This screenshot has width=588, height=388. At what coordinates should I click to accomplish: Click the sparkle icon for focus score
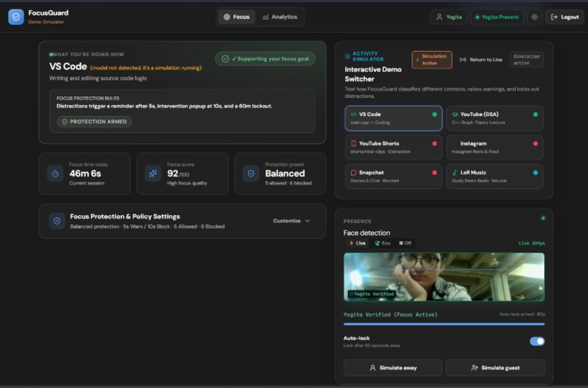pos(153,174)
